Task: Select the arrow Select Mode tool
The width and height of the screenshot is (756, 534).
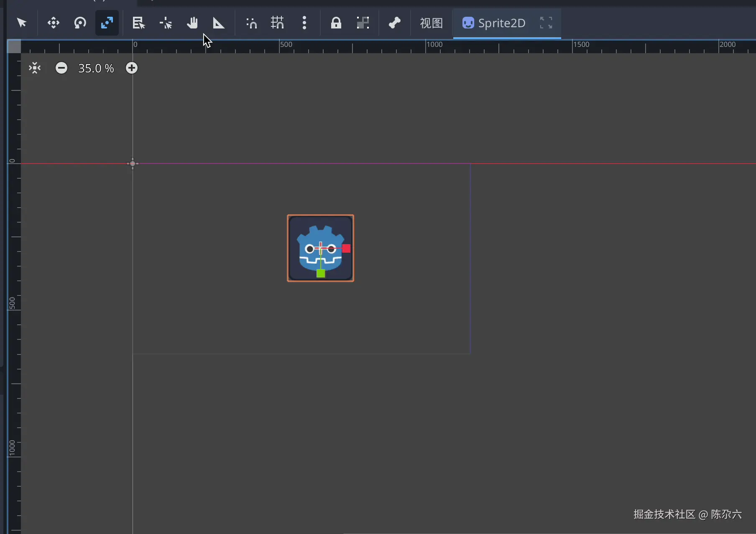Action: tap(22, 23)
